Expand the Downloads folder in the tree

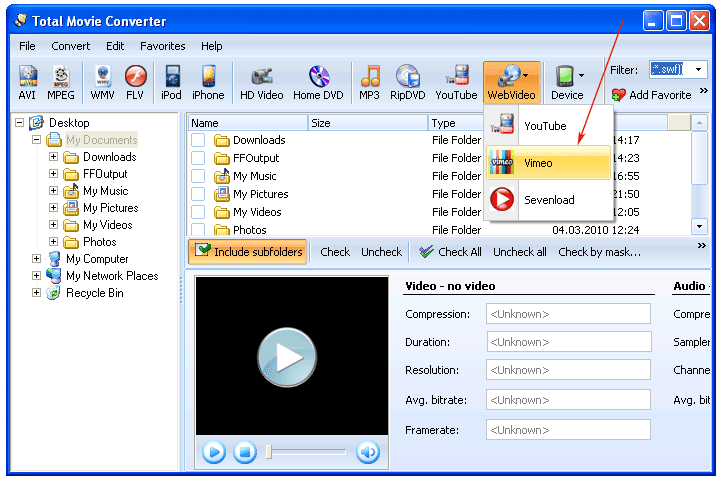pyautogui.click(x=53, y=156)
